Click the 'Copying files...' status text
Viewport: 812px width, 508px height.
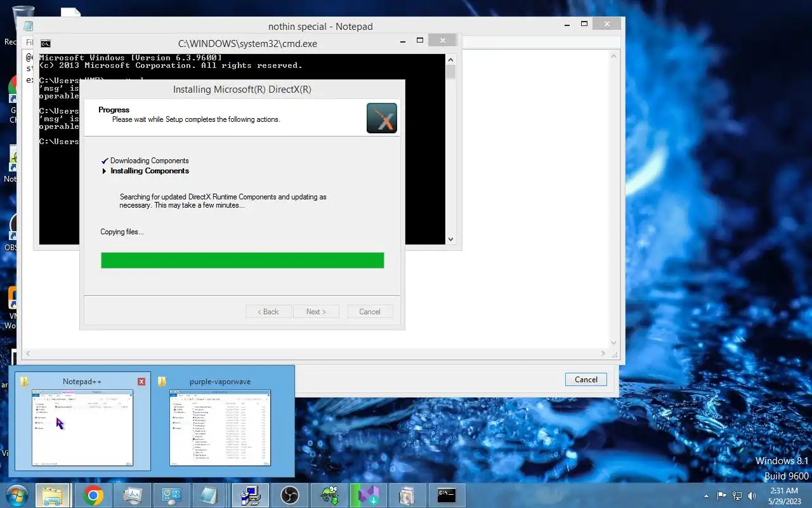coord(122,232)
